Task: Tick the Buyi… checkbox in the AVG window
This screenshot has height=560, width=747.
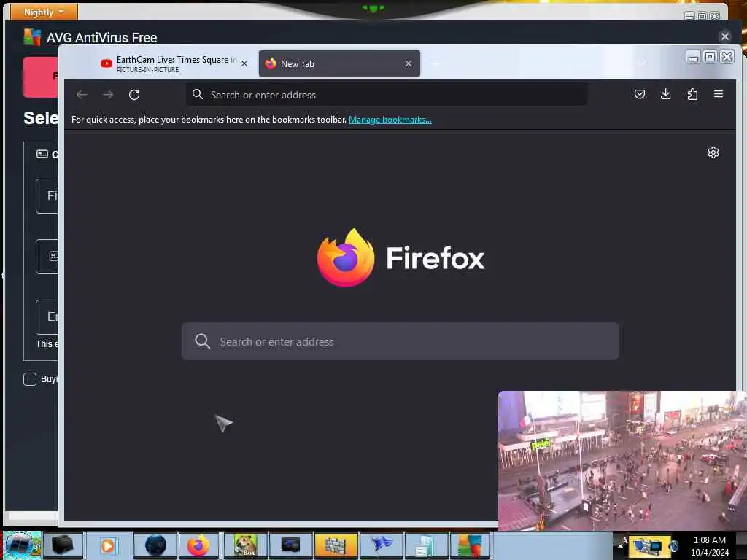Action: pyautogui.click(x=29, y=379)
